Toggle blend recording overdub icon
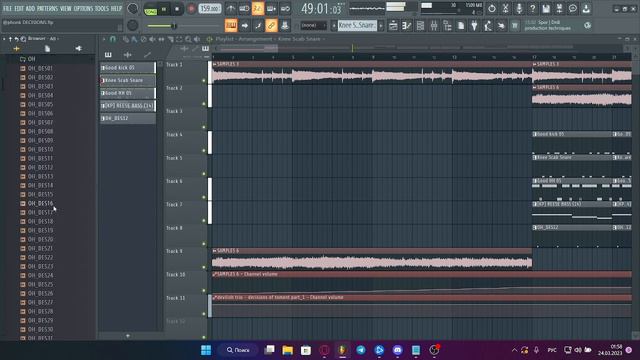640x360 pixels. [x=271, y=9]
